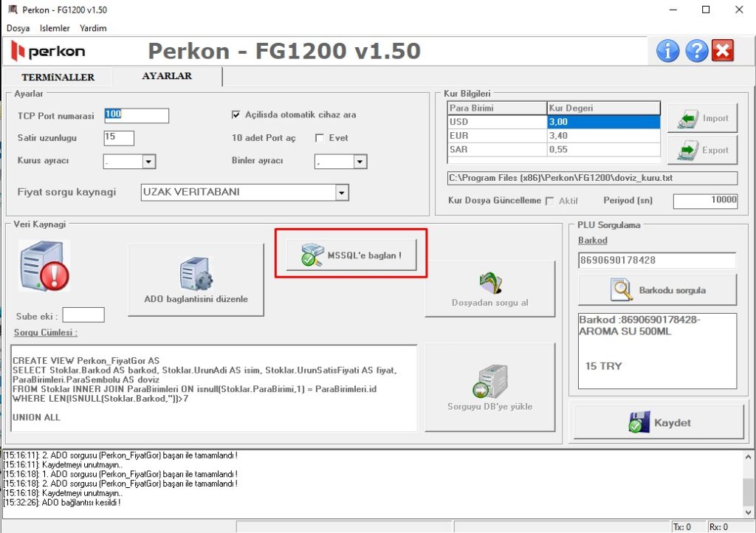Viewport: 756px width, 533px height.
Task: Click log scrollbar up arrow
Action: click(748, 457)
